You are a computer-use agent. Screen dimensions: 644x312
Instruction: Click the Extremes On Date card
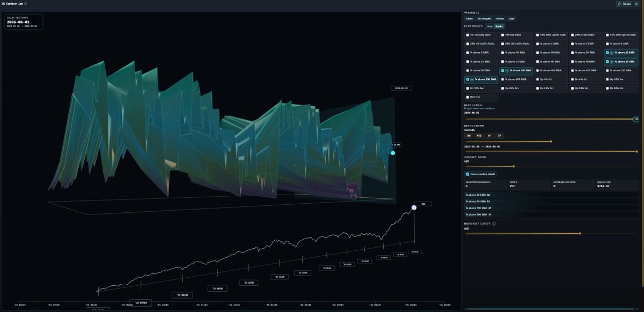click(x=573, y=185)
